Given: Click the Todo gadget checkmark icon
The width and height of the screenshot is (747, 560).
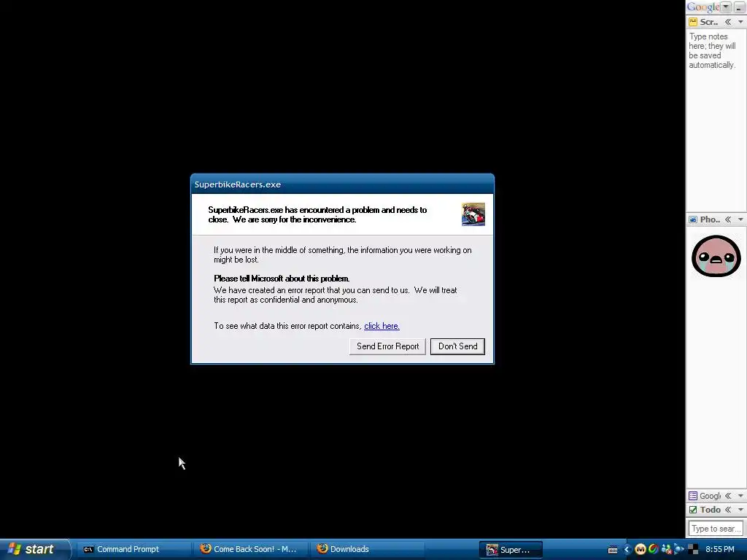Looking at the screenshot, I should coord(693,510).
